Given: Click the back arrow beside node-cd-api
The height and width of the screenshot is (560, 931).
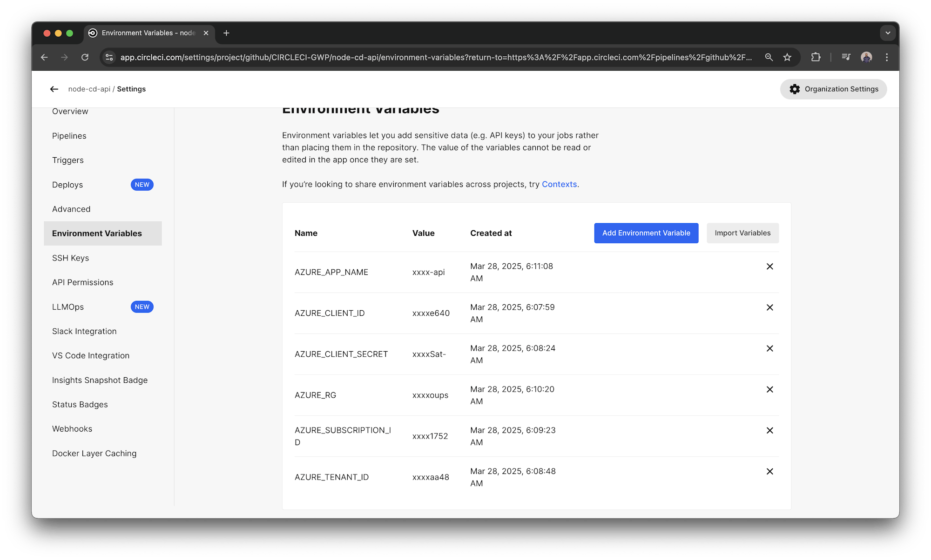Looking at the screenshot, I should click(x=54, y=89).
